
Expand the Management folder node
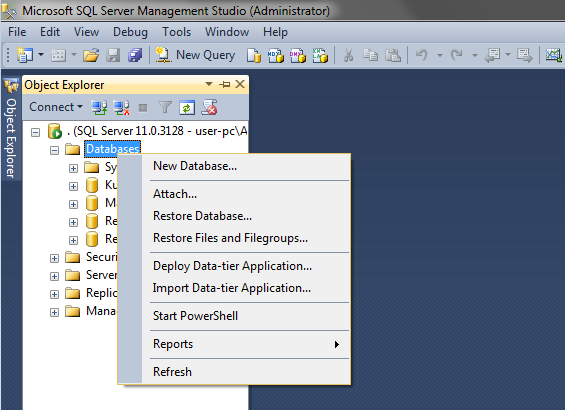click(54, 312)
